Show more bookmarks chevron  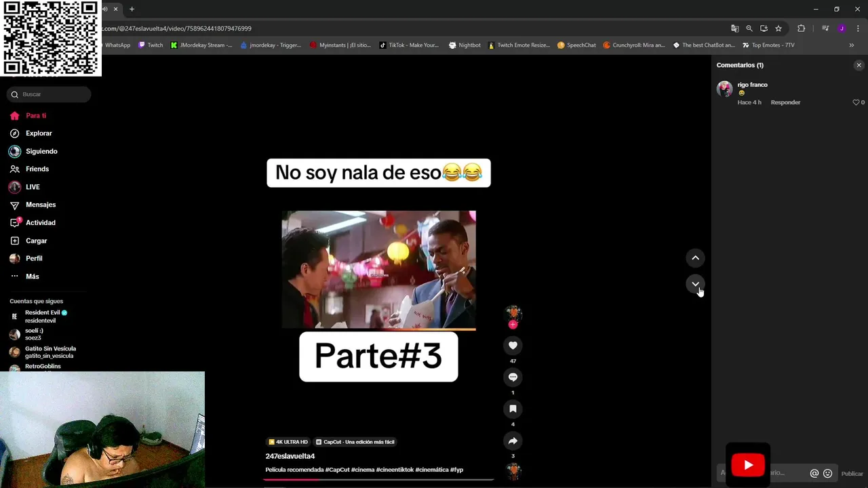(x=852, y=45)
